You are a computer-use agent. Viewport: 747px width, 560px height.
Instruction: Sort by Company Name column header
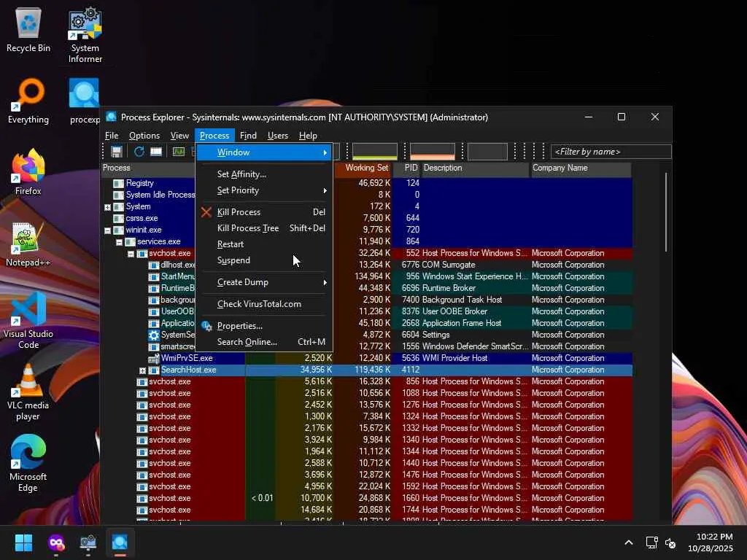click(581, 168)
